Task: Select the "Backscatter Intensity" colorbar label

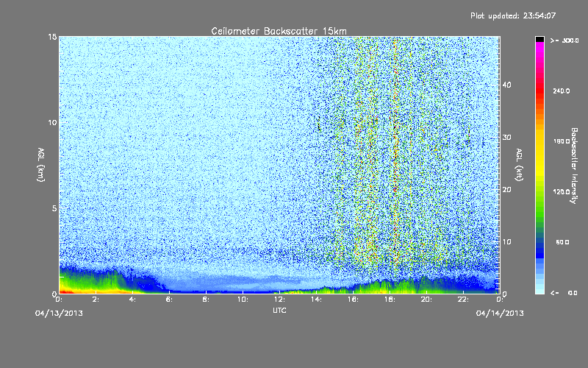Action: (574, 166)
